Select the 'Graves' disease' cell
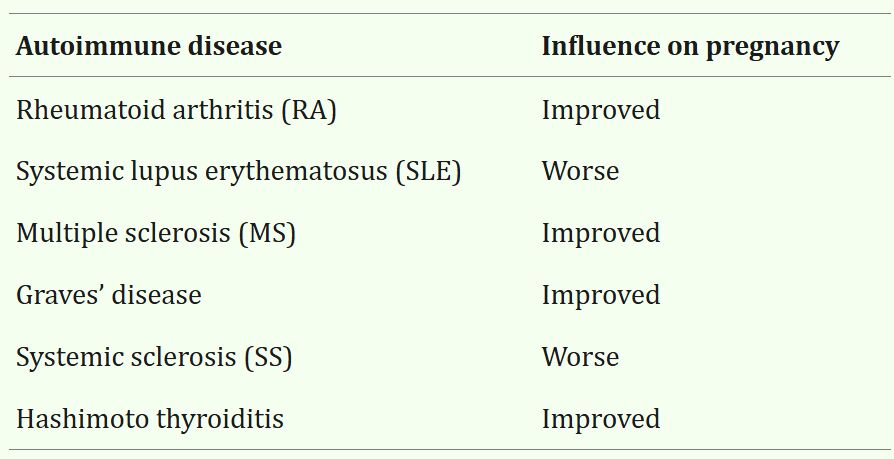Screen dimensions: 894x459 click(108, 295)
